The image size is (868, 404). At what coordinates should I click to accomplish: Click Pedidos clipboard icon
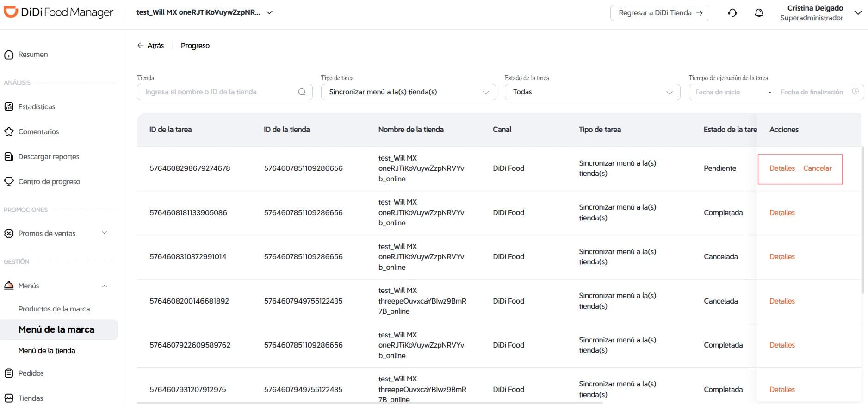9,373
